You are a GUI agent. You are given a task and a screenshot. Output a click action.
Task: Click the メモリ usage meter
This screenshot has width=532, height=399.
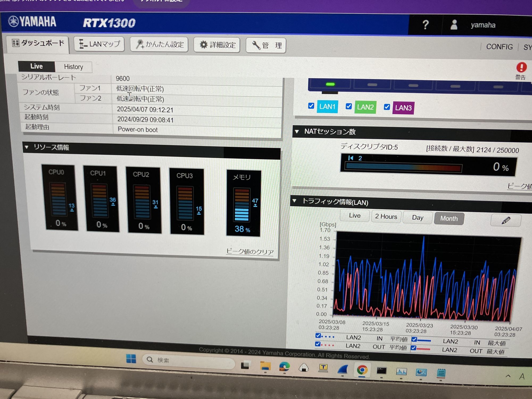pos(243,203)
